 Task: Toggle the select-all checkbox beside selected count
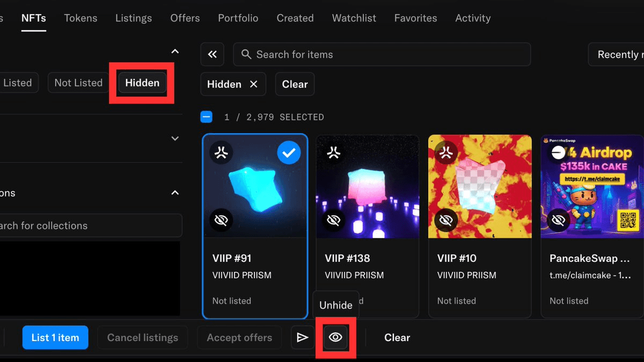(206, 117)
